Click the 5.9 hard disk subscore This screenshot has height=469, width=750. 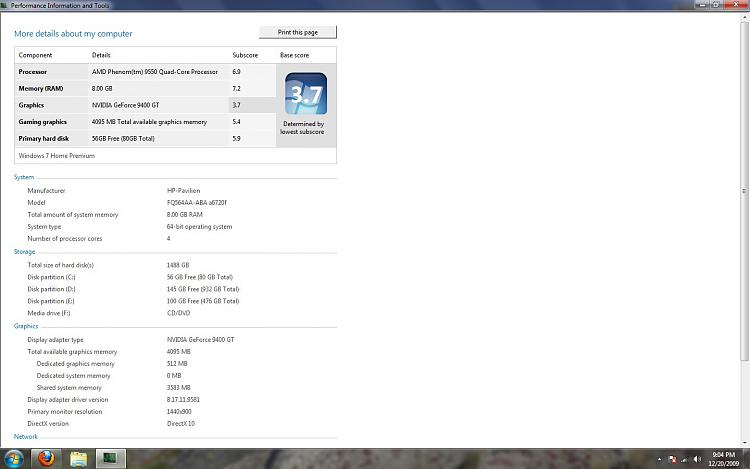pyautogui.click(x=236, y=139)
